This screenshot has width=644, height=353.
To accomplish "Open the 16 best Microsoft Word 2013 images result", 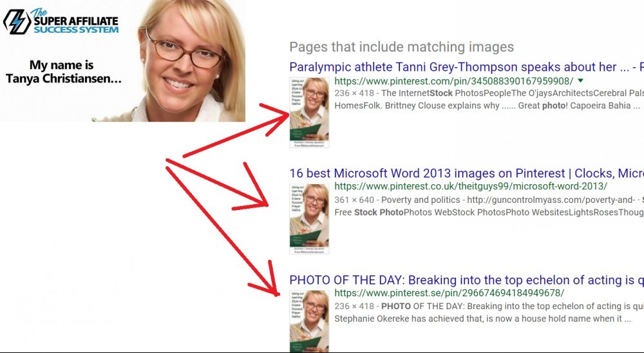I will point(466,173).
